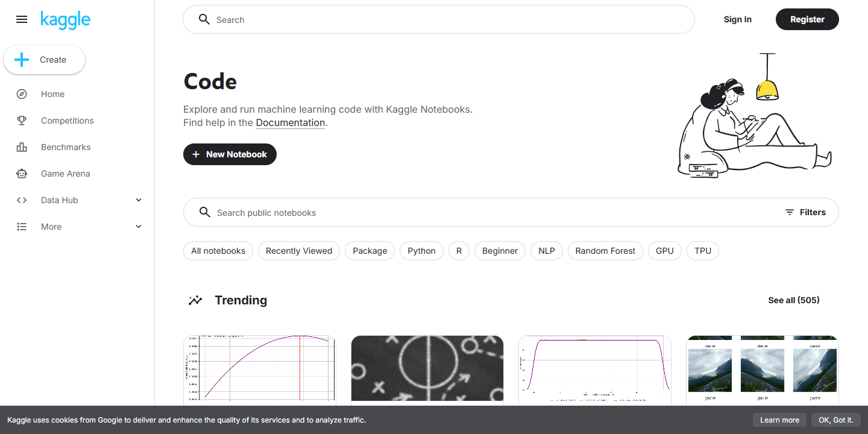
Task: Focus the Search public notebooks field
Action: point(511,212)
